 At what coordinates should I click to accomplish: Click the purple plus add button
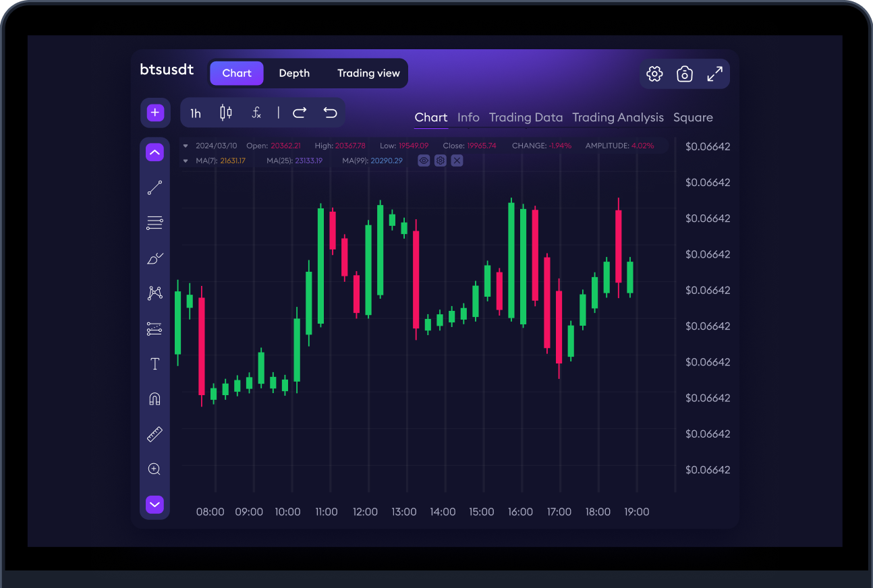pyautogui.click(x=155, y=113)
